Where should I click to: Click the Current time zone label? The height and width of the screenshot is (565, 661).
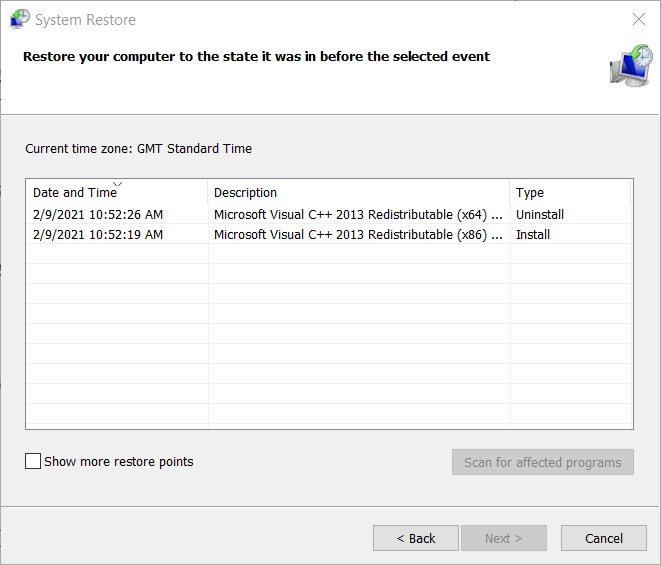[138, 148]
